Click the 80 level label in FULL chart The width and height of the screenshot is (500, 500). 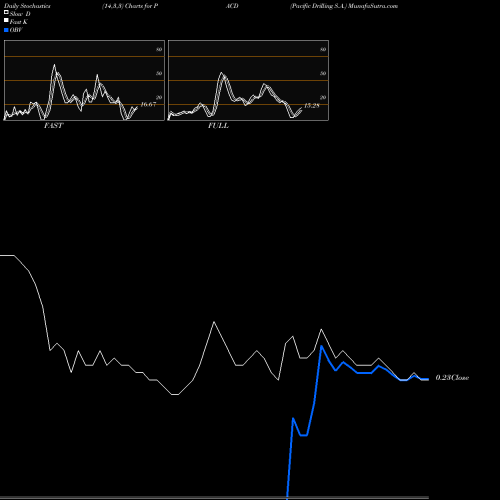pos(323,49)
